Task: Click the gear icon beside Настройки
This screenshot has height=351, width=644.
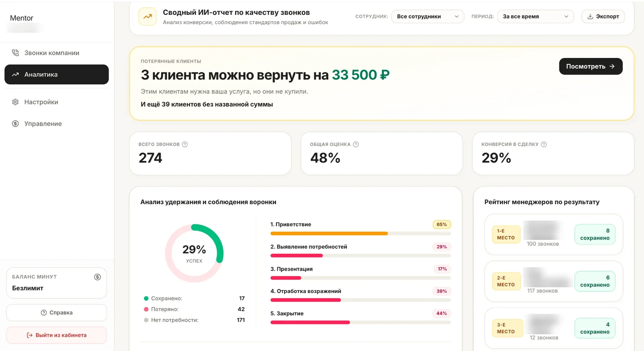Action: point(15,102)
